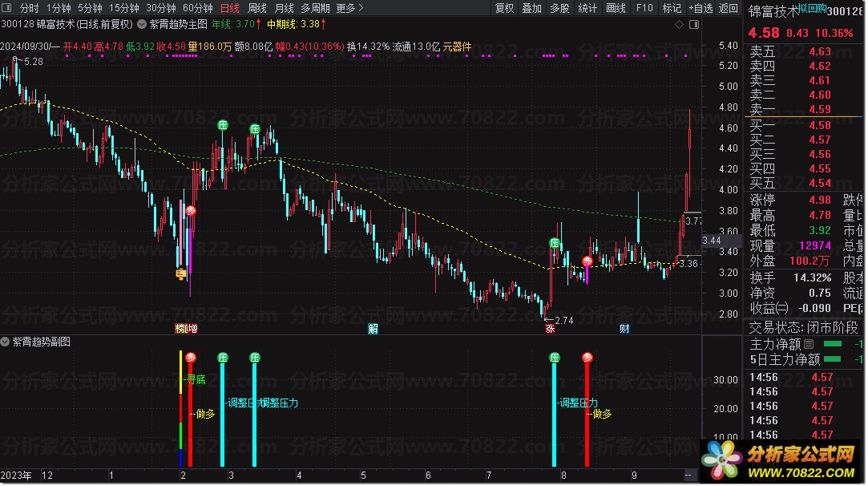Click the 换手 14.32% field

tap(791, 277)
